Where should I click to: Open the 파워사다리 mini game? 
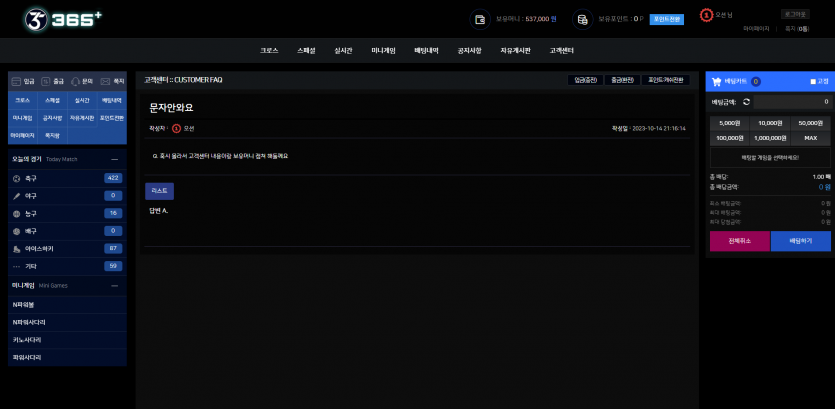tap(67, 357)
